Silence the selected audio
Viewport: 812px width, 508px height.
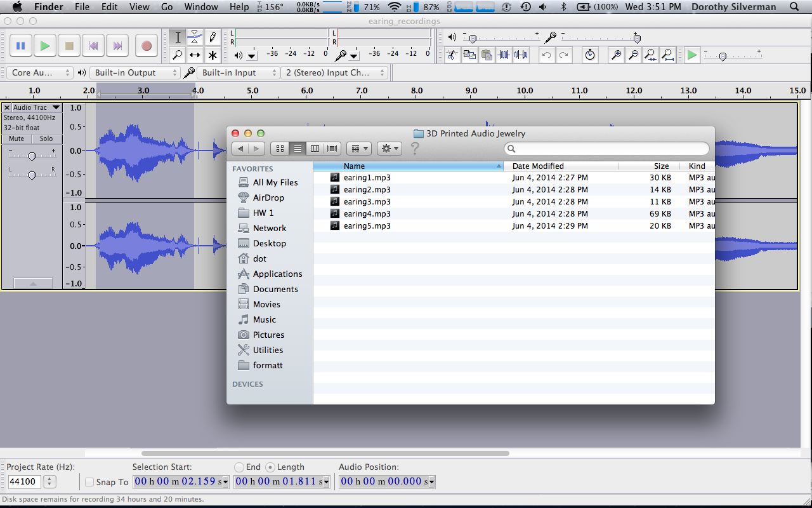coord(521,55)
